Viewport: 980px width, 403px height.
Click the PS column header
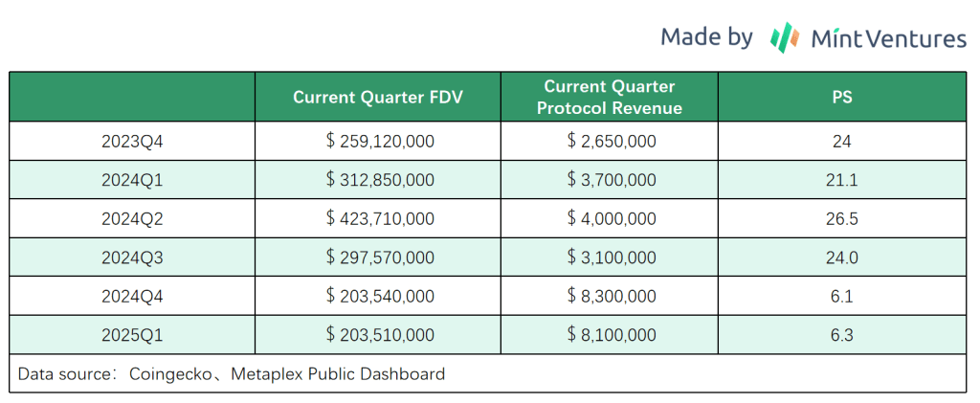tap(842, 97)
